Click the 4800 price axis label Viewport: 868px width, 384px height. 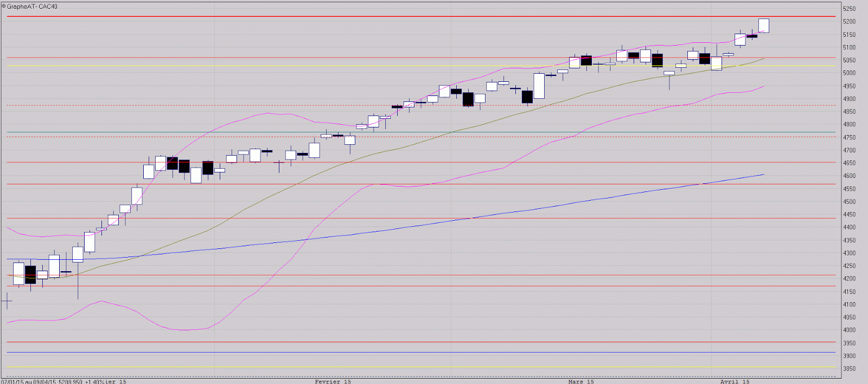pyautogui.click(x=849, y=125)
